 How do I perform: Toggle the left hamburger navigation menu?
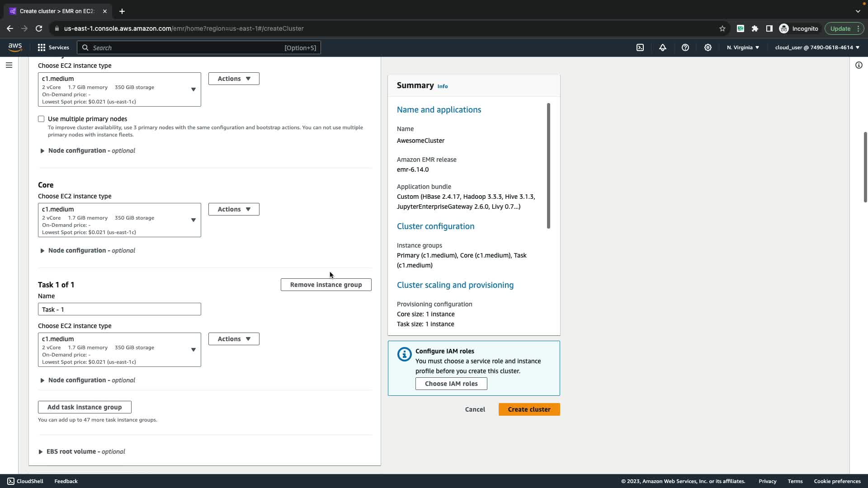pyautogui.click(x=9, y=65)
